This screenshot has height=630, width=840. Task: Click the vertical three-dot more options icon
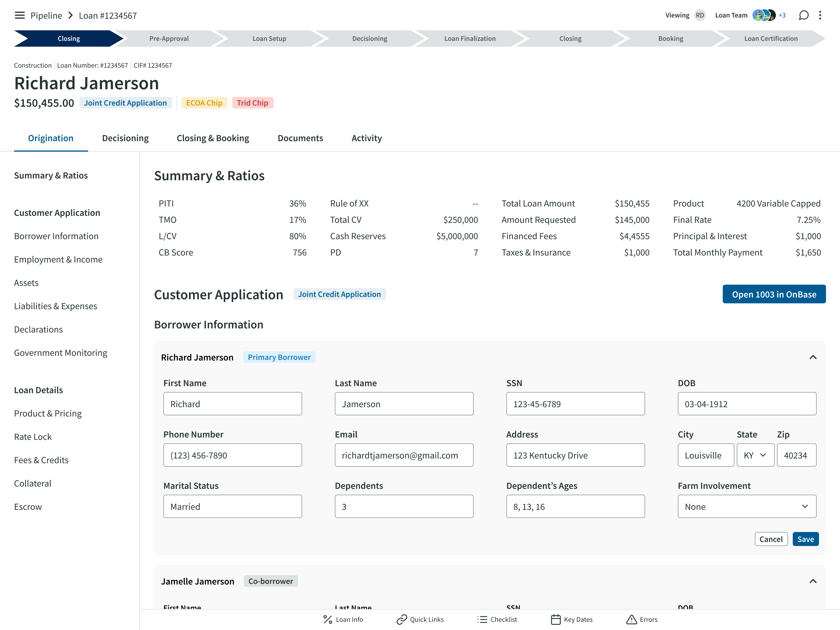[x=820, y=15]
